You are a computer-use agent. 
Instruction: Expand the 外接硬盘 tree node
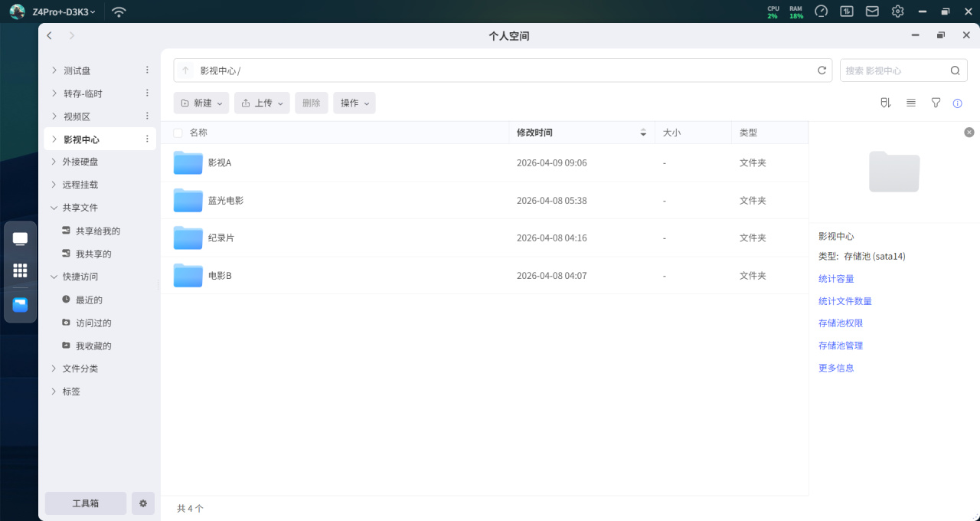[54, 162]
